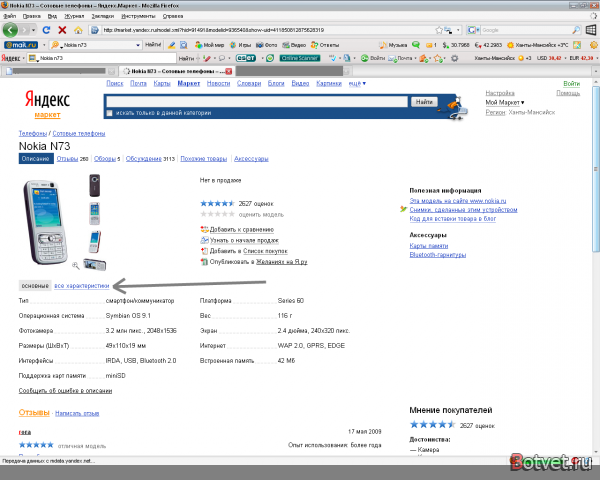600x480 pixels.
Task: Click the Google search input field
Action: coord(526,30)
